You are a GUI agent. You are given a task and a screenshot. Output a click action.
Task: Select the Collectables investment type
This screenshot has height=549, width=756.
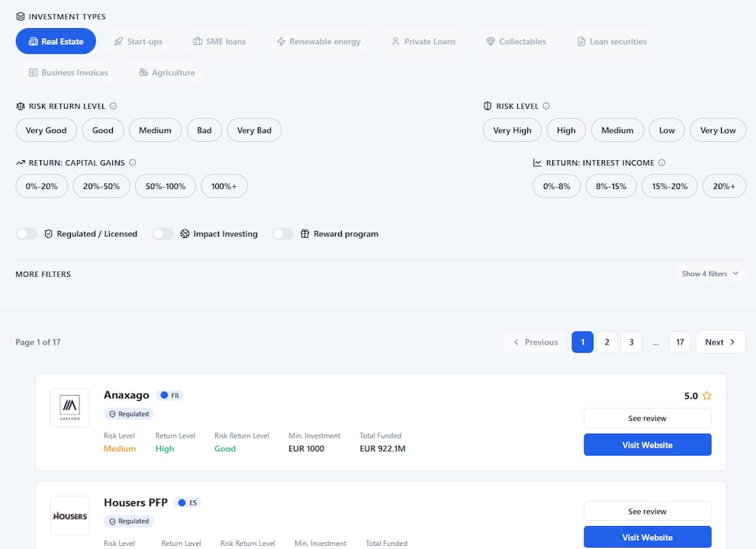click(516, 41)
